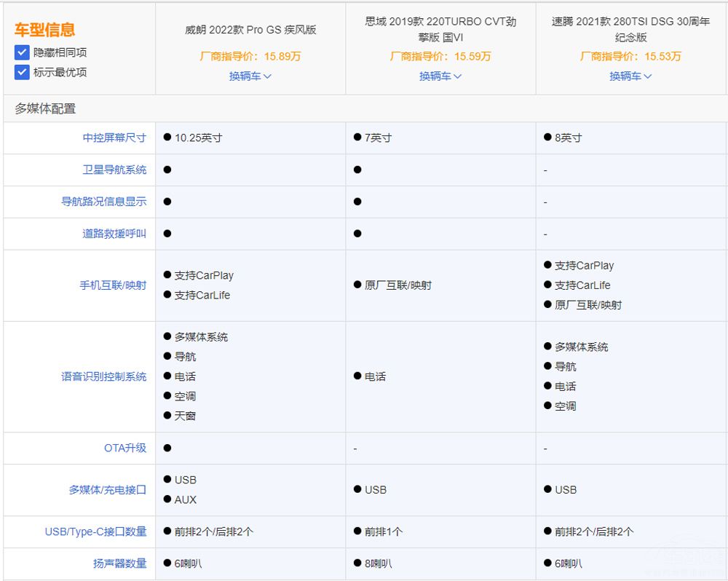This screenshot has height=581, width=728.
Task: Open the 思域 2019款 220TURBO model title
Action: [x=440, y=29]
